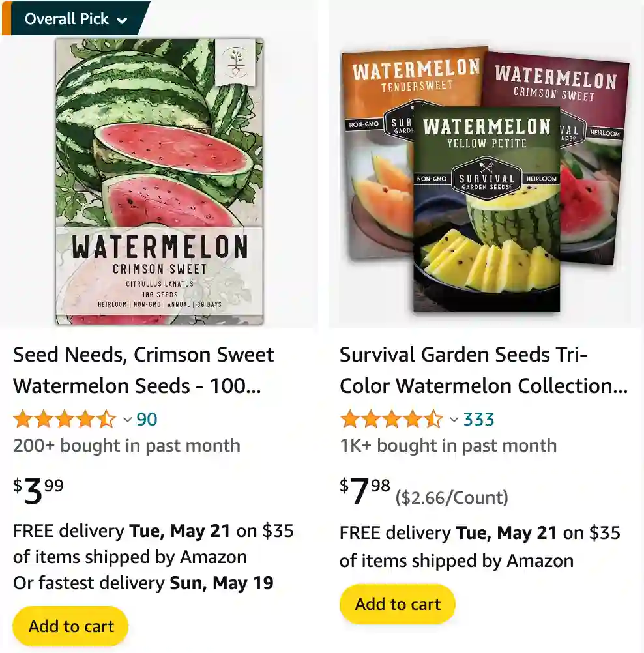Click the $7.98 price

tap(365, 491)
